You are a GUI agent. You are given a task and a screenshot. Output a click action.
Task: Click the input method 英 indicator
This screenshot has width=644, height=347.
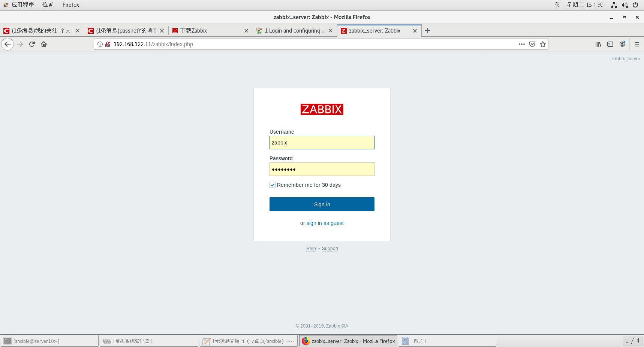(x=557, y=5)
